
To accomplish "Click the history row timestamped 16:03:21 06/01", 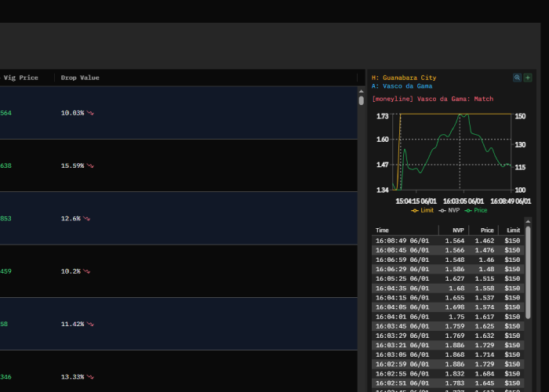I will 448,345.
